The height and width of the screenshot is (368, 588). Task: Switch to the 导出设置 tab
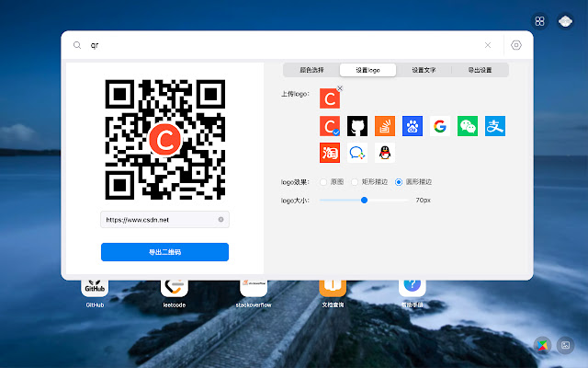pos(480,70)
